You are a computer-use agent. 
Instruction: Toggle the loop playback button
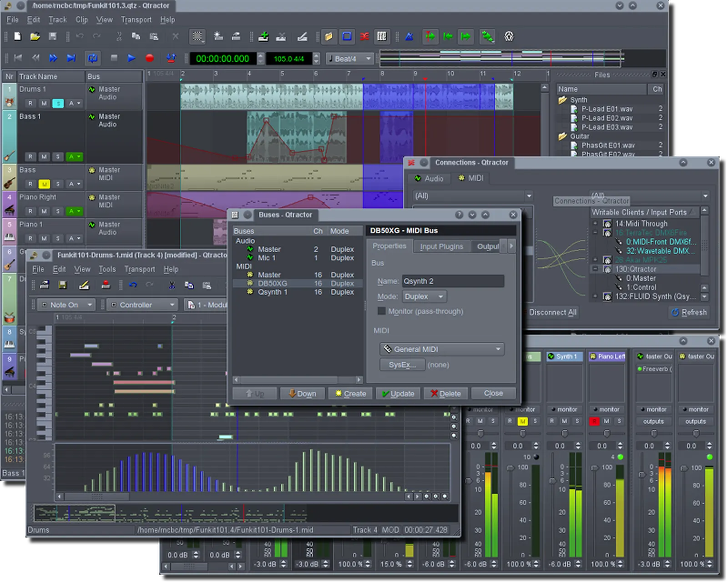92,58
